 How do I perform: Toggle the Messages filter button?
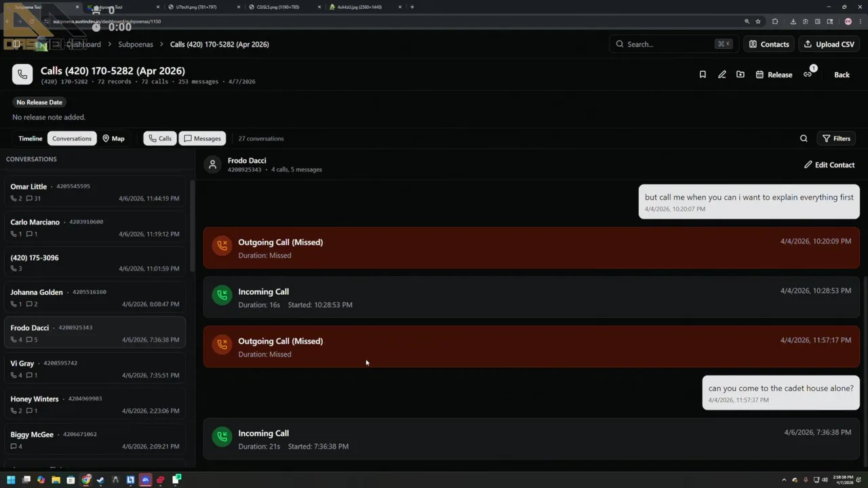coord(202,138)
